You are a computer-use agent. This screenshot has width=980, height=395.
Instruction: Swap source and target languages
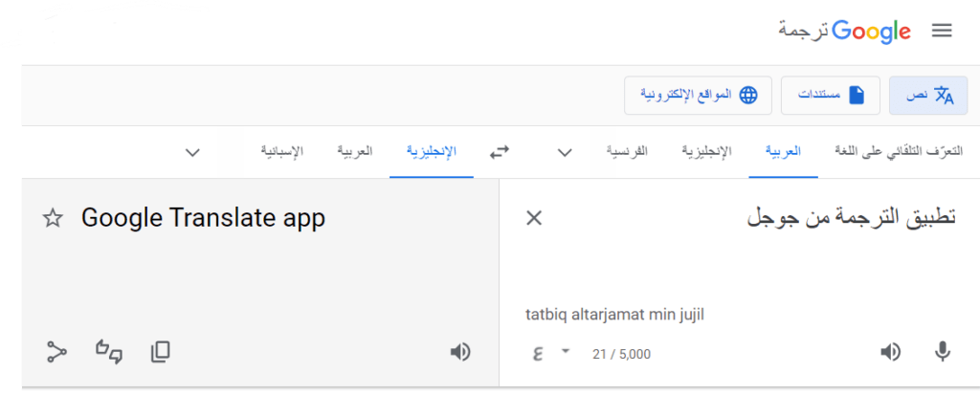500,152
